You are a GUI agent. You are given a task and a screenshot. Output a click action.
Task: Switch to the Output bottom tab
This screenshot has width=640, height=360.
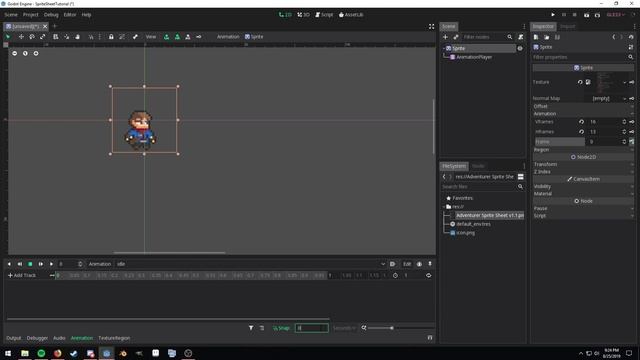tap(13, 338)
